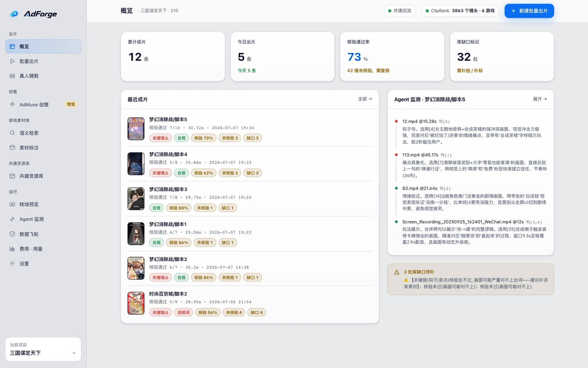Click the 核验通过率 73% card

click(392, 56)
